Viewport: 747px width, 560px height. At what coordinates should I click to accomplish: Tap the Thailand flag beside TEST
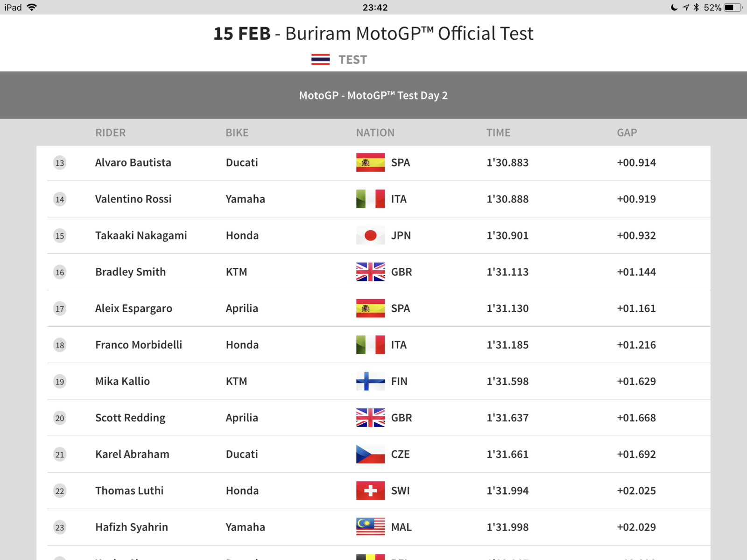click(320, 60)
